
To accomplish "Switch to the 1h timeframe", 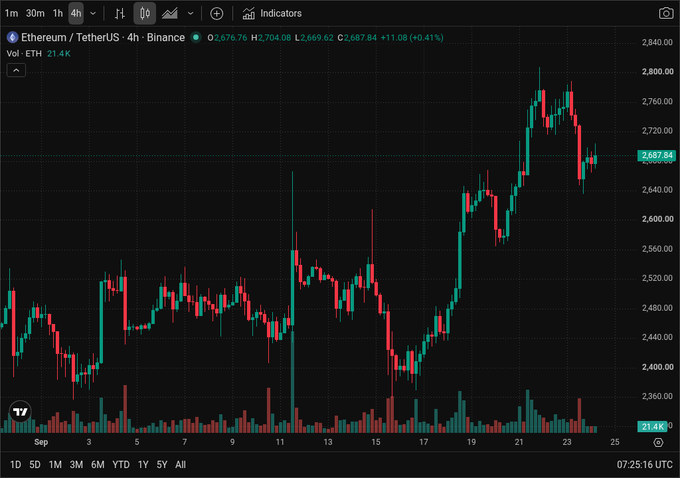I will click(x=58, y=13).
